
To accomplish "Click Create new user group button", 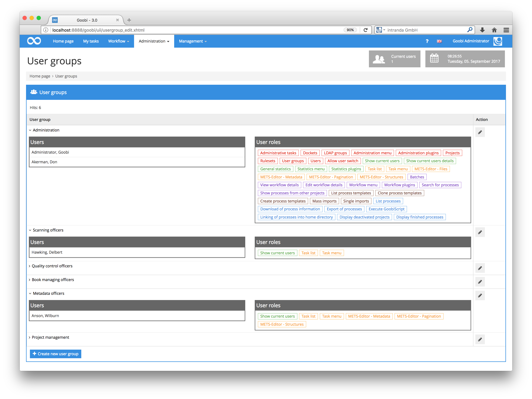I will [x=56, y=354].
